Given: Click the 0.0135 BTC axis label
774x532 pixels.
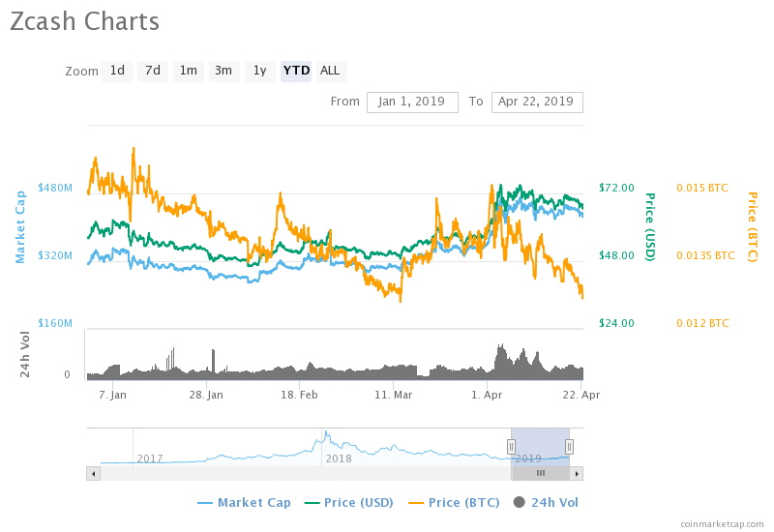Looking at the screenshot, I should 705,255.
